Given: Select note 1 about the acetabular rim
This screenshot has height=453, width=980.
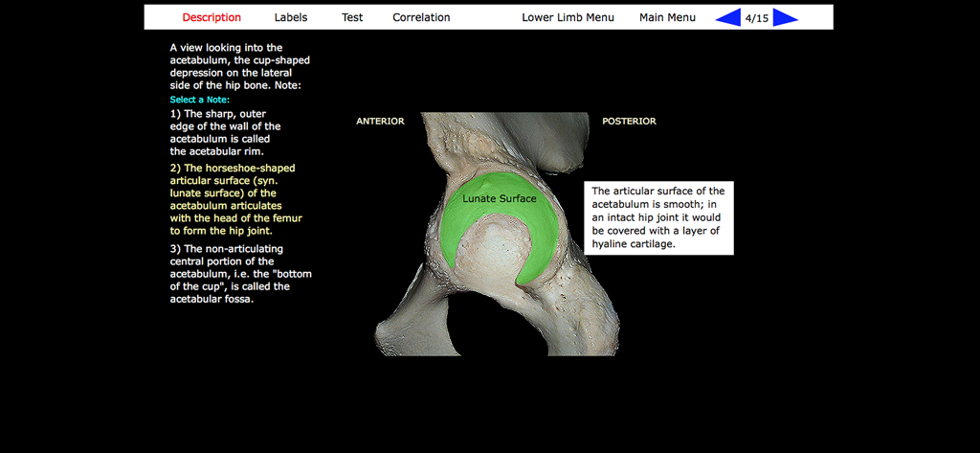Looking at the screenshot, I should click(226, 132).
